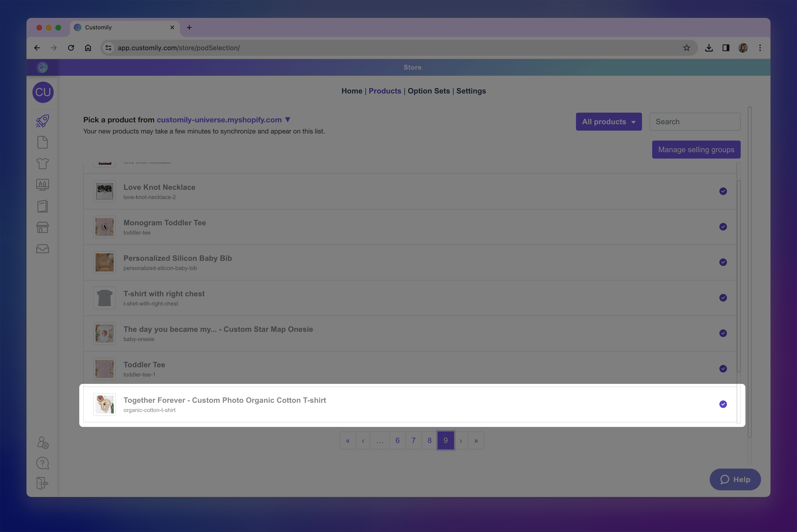
Task: Click the logout door icon
Action: tap(42, 483)
